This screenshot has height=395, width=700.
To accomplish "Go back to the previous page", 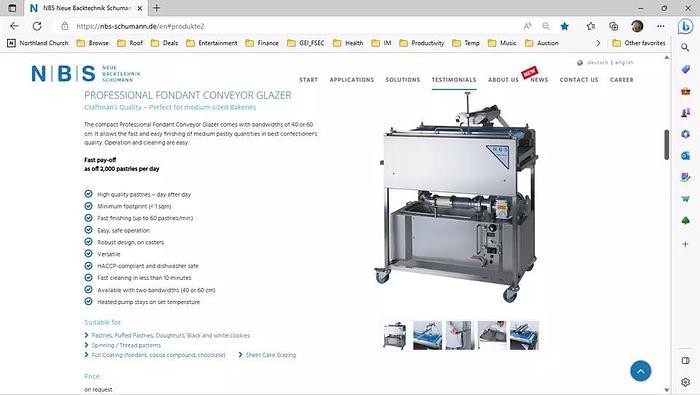I will coord(14,26).
